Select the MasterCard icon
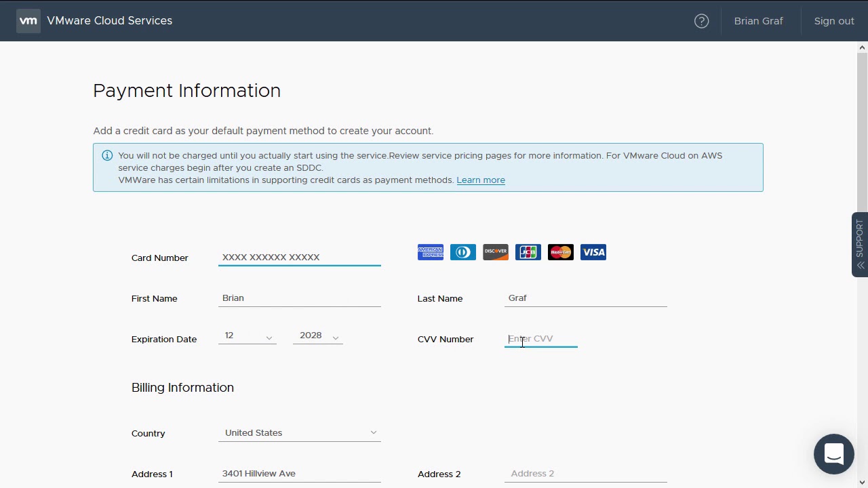This screenshot has width=868, height=488. 561,252
